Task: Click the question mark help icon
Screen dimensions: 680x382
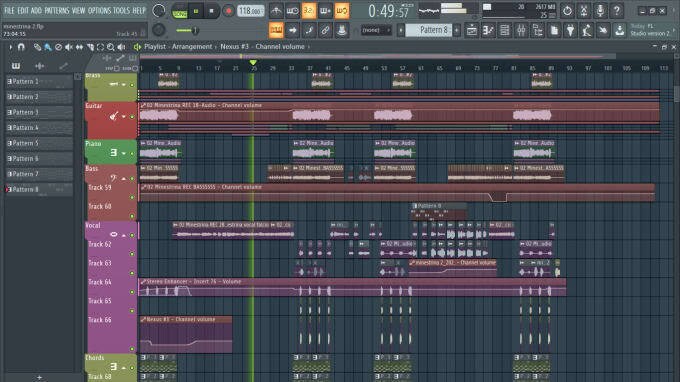Action: pos(616,11)
